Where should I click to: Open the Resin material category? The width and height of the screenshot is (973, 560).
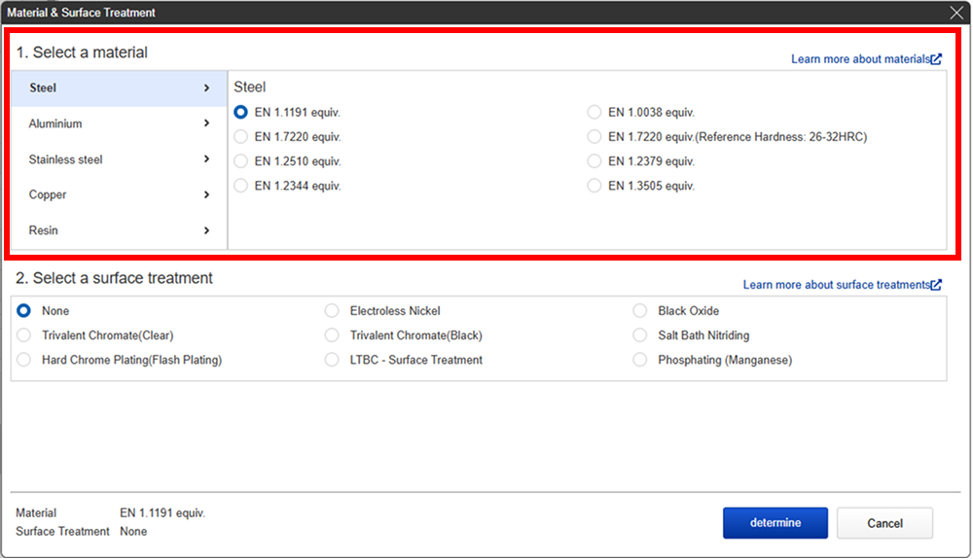pos(119,230)
